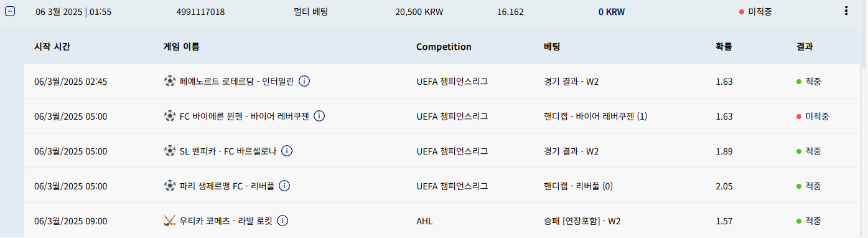Click the red 미적중 status on the summary row
Viewport: 868px width, 238px height.
pyautogui.click(x=755, y=11)
